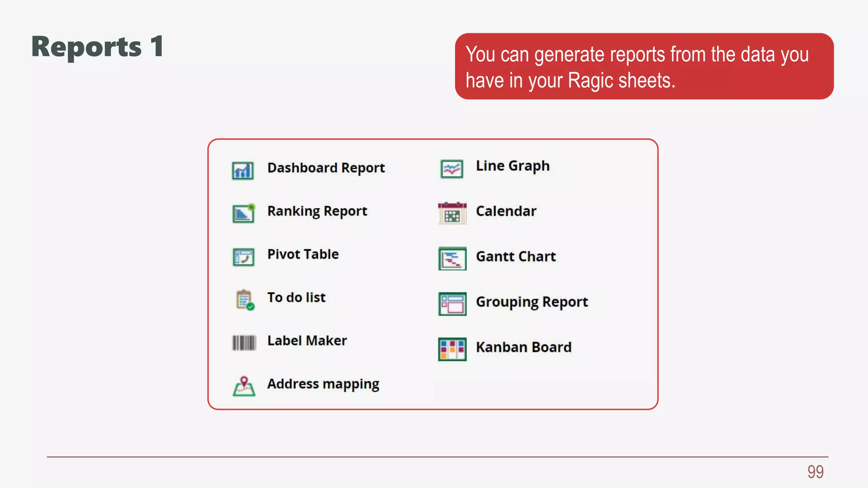Open the Line Graph label

(512, 166)
